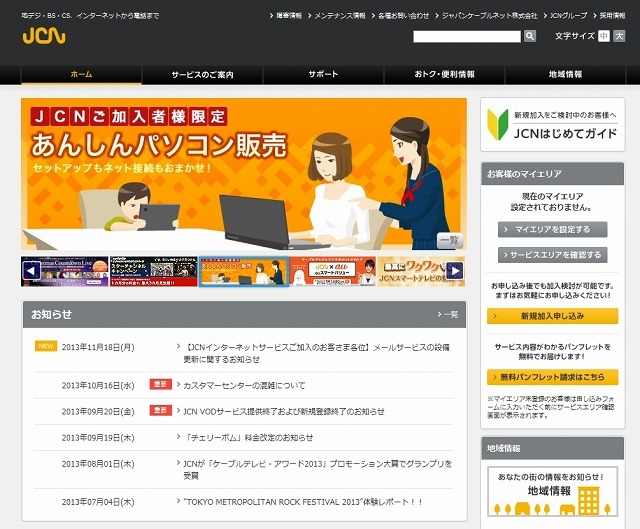Click the サービスエリアを確認する button
The image size is (640, 529).
click(x=553, y=255)
